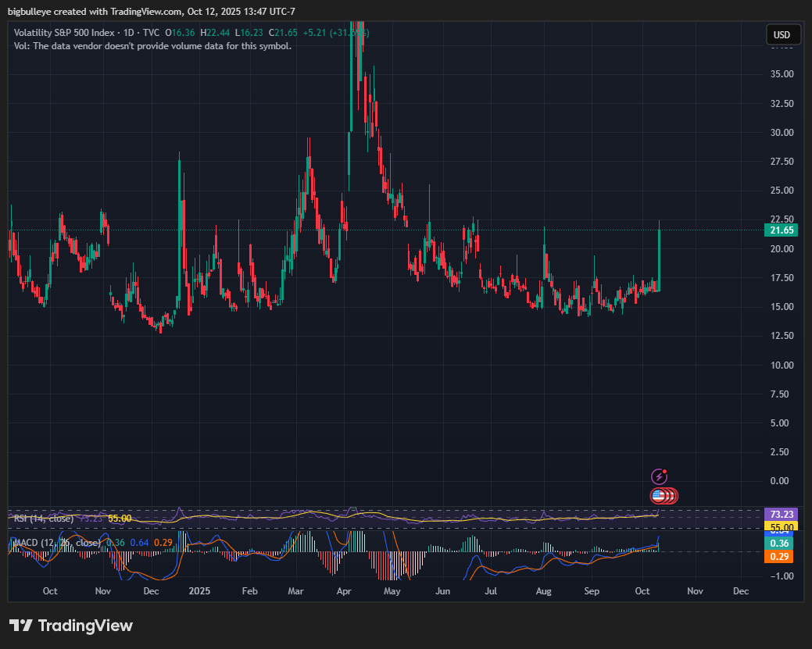This screenshot has height=649, width=812.
Task: Click the 12.50 price axis label
Action: click(x=782, y=336)
